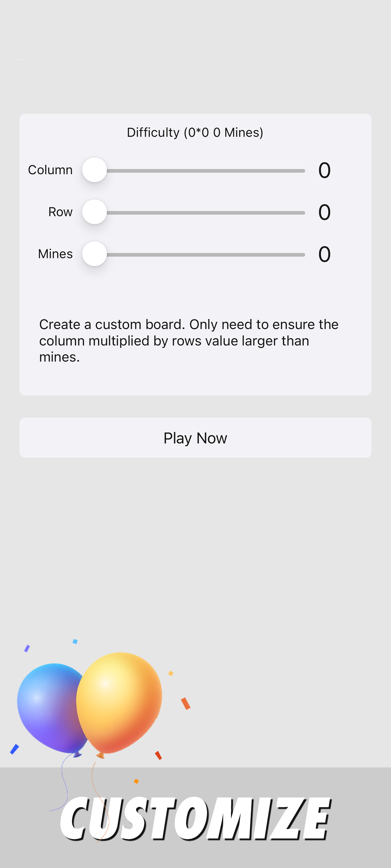The image size is (391, 868).
Task: Tap the Play Now button
Action: tap(195, 438)
